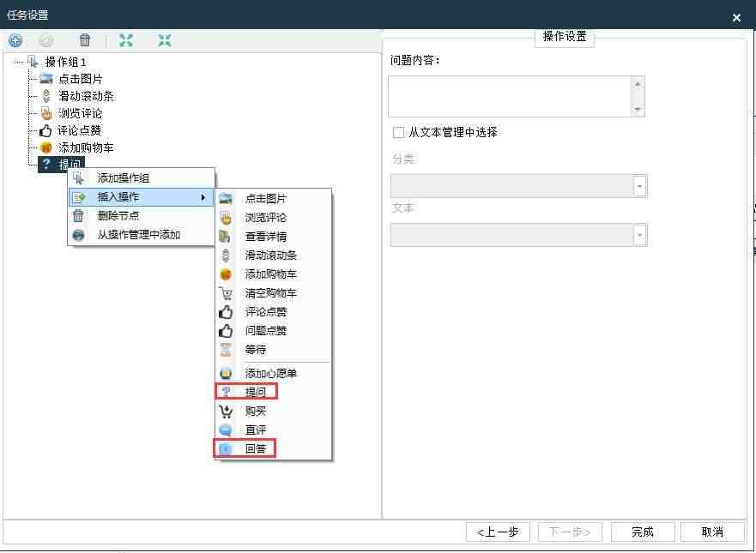The width and height of the screenshot is (756, 553).
Task: Insert 回答 operation from submenu
Action: pos(274,449)
